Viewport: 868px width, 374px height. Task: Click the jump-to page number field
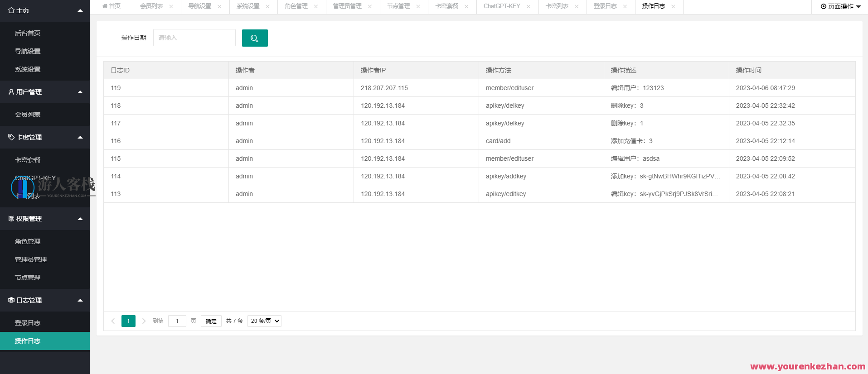click(177, 321)
